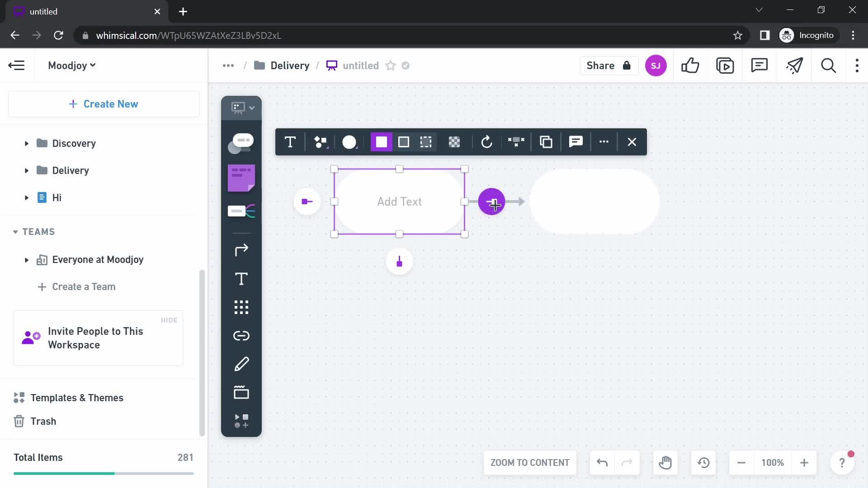Click the thumbs up feedback icon
The image size is (868, 488).
690,66
